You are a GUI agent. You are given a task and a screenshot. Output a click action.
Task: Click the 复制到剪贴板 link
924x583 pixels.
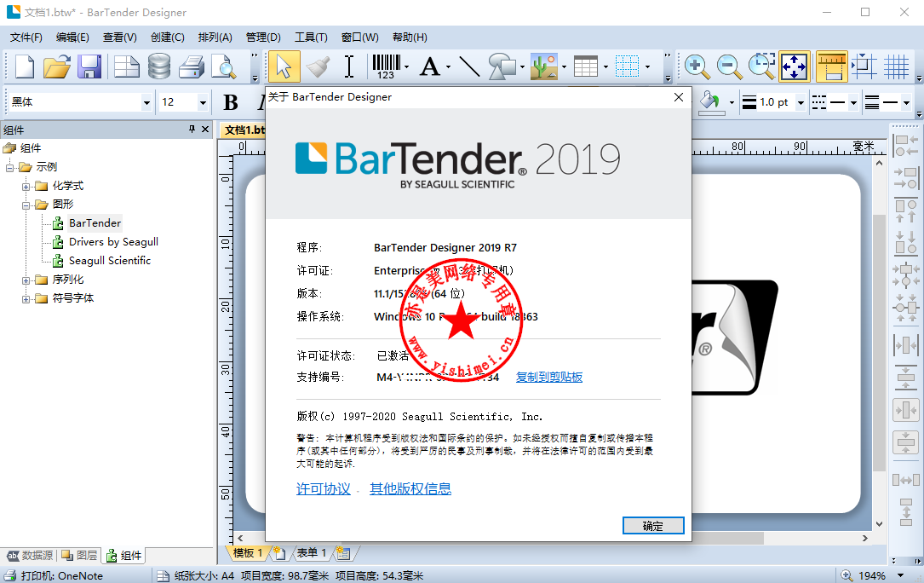pos(549,377)
